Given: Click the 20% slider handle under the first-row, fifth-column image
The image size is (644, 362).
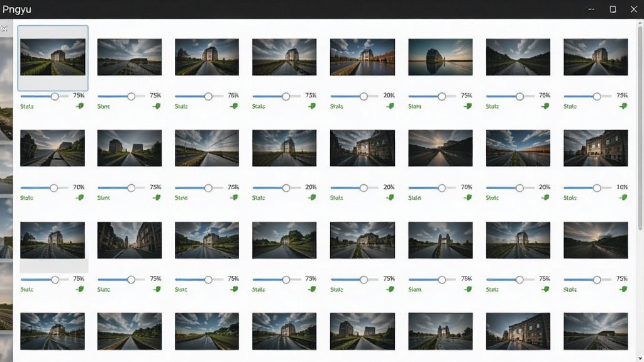Looking at the screenshot, I should click(x=364, y=96).
